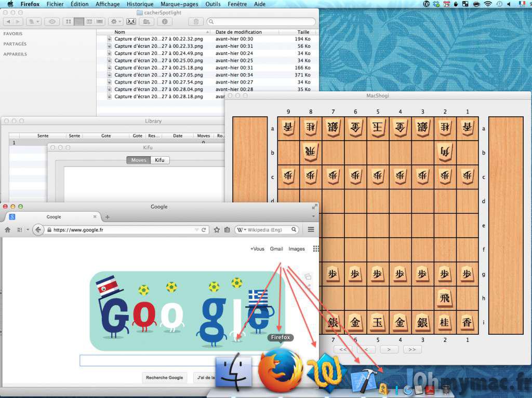532x398 pixels.
Task: Click the Wi-Fi status icon in menu bar
Action: 487,4
